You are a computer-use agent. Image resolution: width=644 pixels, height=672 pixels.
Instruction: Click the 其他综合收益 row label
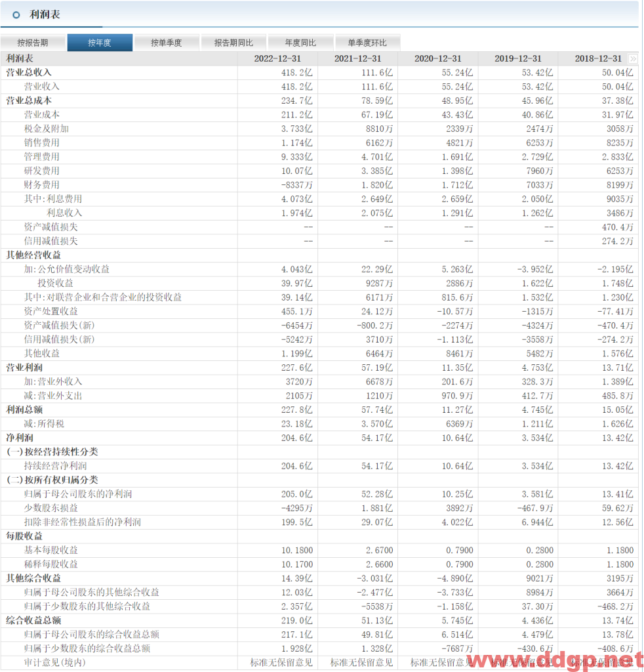[33, 578]
